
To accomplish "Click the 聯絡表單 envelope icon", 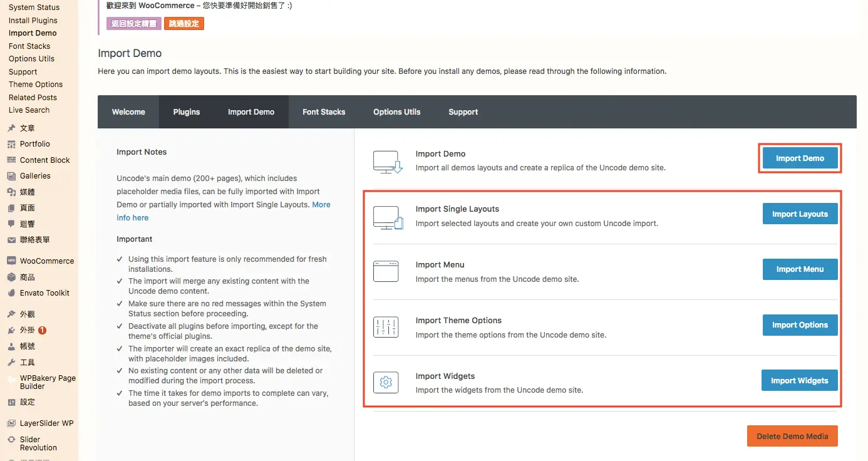I will pyautogui.click(x=11, y=240).
